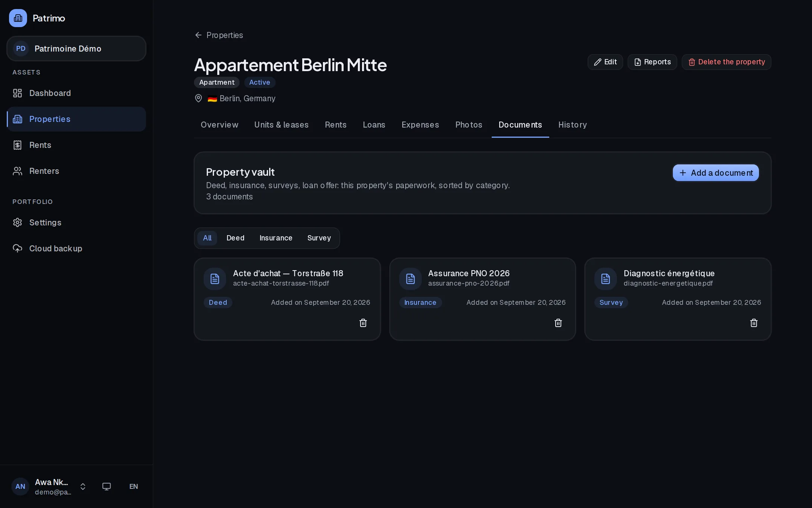Click the Edit property button

(605, 62)
